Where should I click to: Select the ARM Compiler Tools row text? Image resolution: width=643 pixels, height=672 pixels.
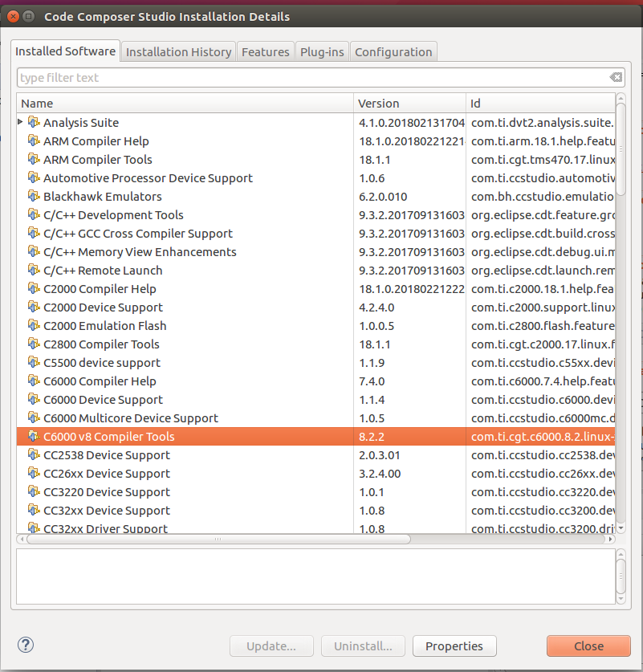[98, 160]
